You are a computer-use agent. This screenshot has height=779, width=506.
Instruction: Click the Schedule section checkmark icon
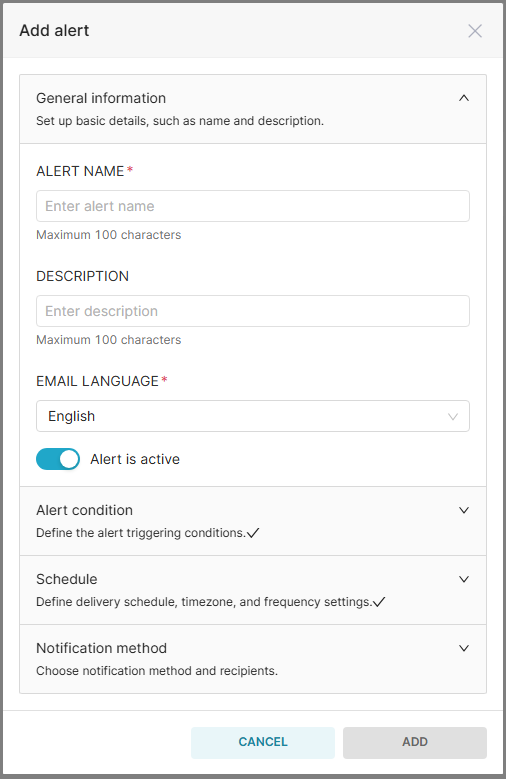[x=379, y=602]
